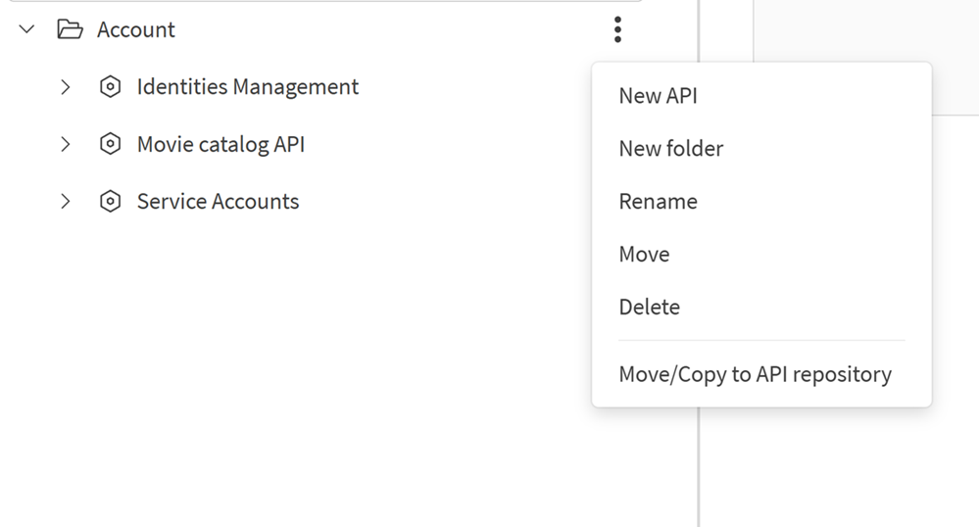Click the Movie catalog API hexagon icon

click(x=111, y=144)
